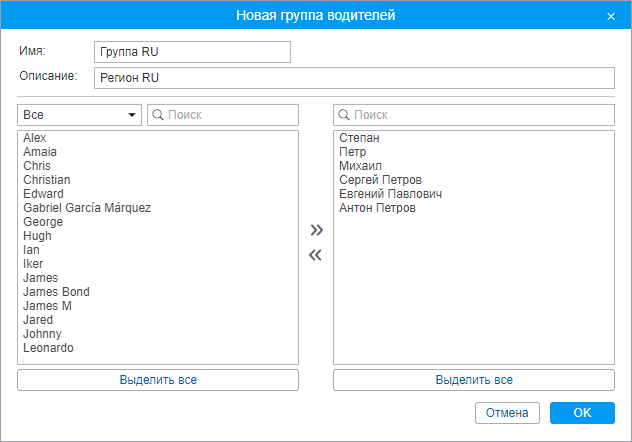Select 'Степан' in the group list
632x442 pixels.
click(359, 138)
